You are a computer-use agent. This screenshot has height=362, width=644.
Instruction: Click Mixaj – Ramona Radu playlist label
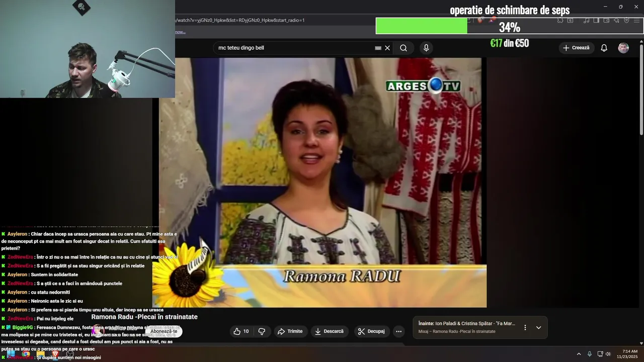tap(457, 331)
